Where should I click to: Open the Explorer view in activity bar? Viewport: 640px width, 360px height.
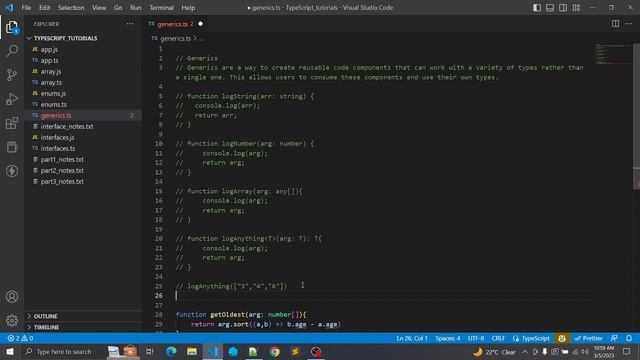(x=12, y=27)
